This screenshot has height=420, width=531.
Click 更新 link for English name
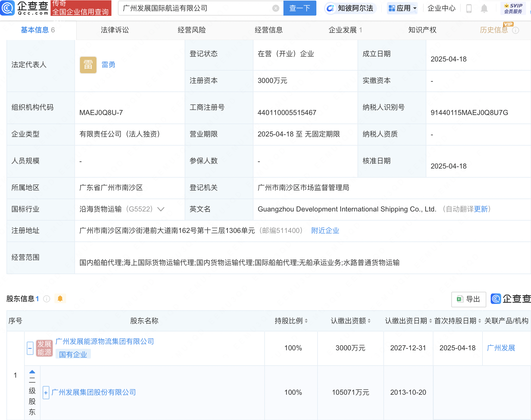tap(481, 209)
